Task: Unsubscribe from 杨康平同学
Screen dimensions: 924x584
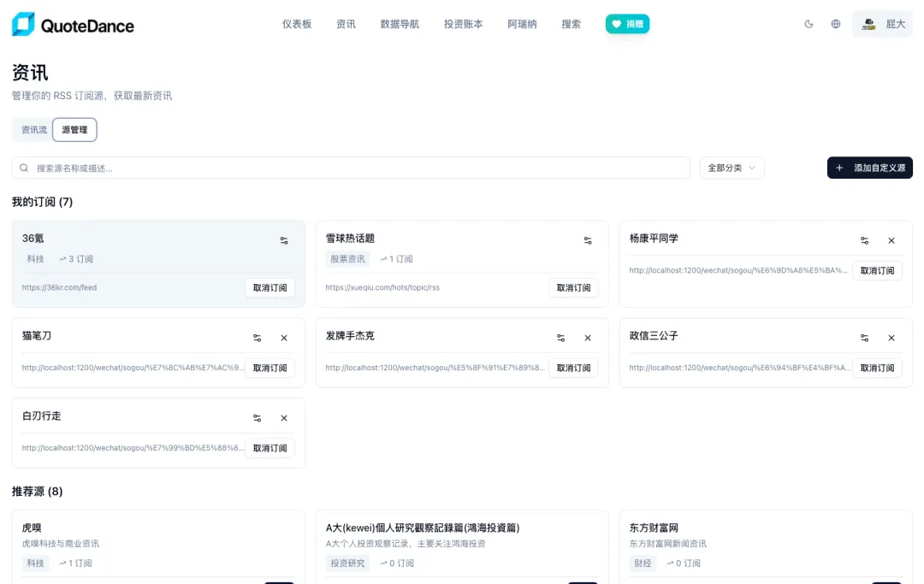Action: click(x=878, y=271)
